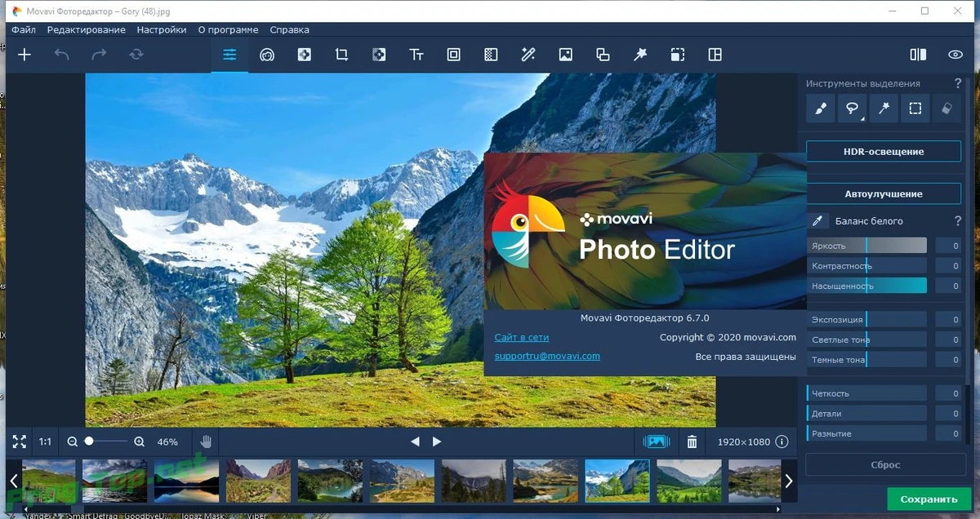Select the highlighted mountain thumbnail in filmstrip
The height and width of the screenshot is (519, 980).
point(617,481)
